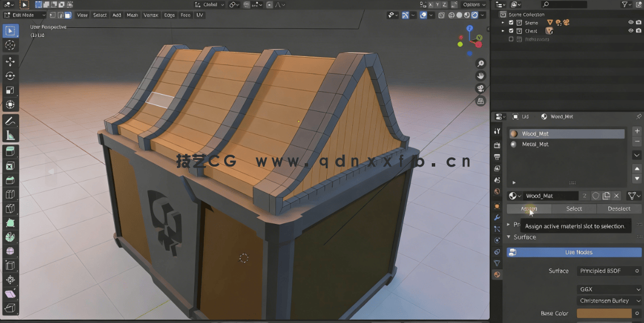This screenshot has height=323, width=644.
Task: Open the UV menu
Action: point(200,15)
